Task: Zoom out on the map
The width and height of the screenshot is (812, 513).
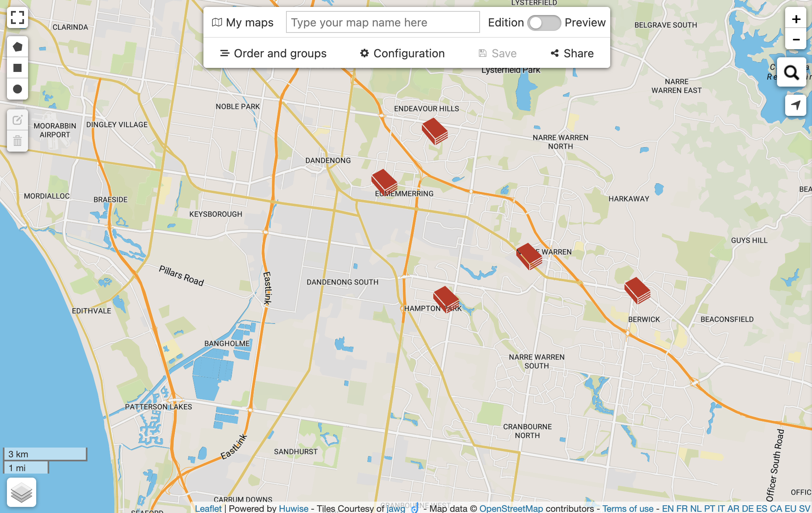Action: (796, 39)
